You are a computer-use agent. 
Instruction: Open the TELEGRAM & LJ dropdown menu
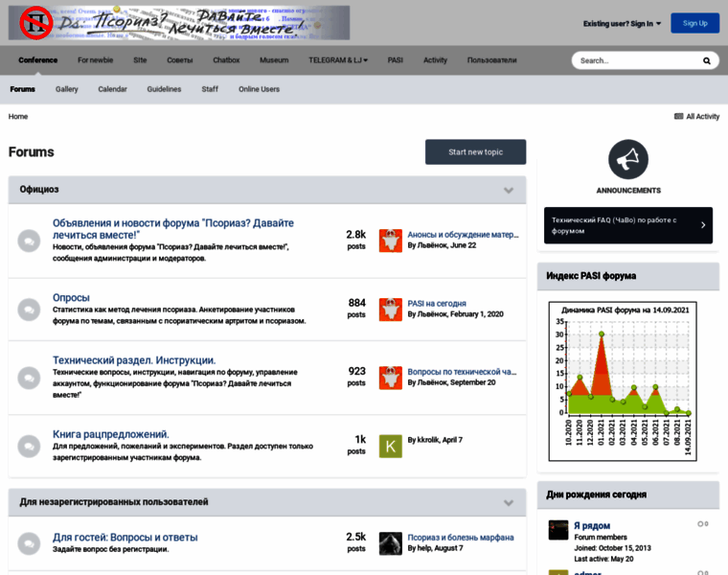(x=337, y=60)
